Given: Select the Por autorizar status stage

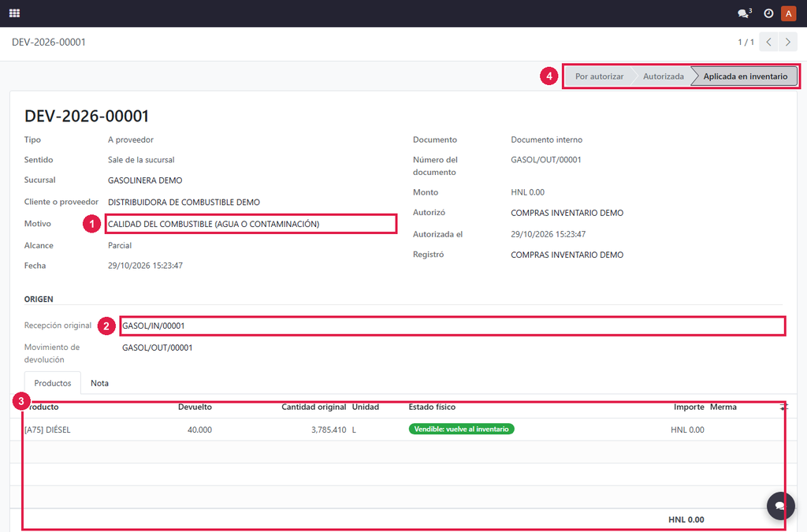Looking at the screenshot, I should tap(599, 76).
